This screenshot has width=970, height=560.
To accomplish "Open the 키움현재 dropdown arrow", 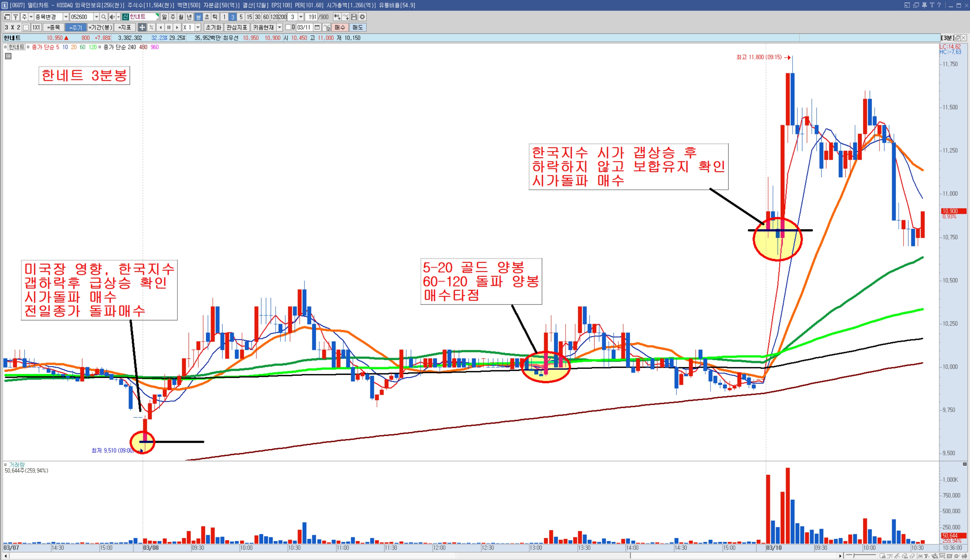I will coord(280,27).
